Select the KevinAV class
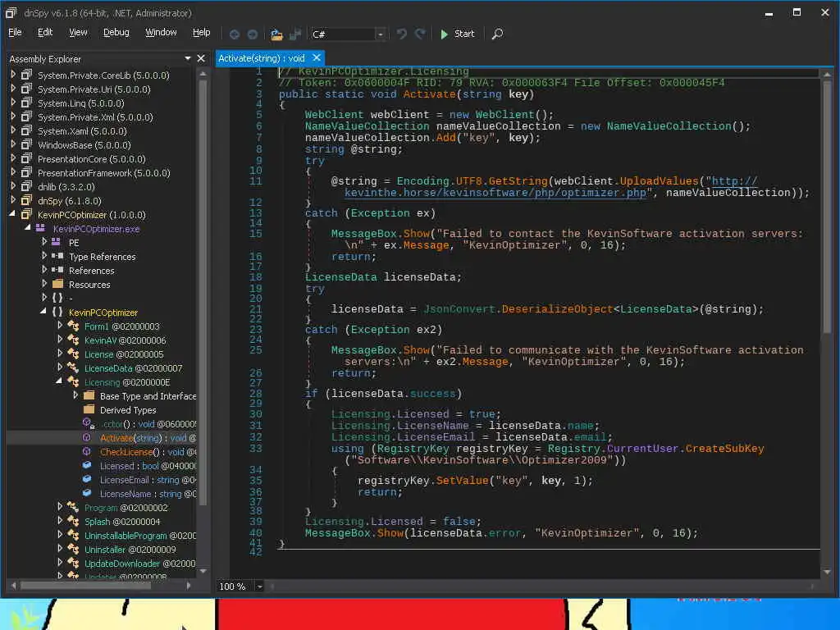Screen dimensions: 840x630 [125, 340]
